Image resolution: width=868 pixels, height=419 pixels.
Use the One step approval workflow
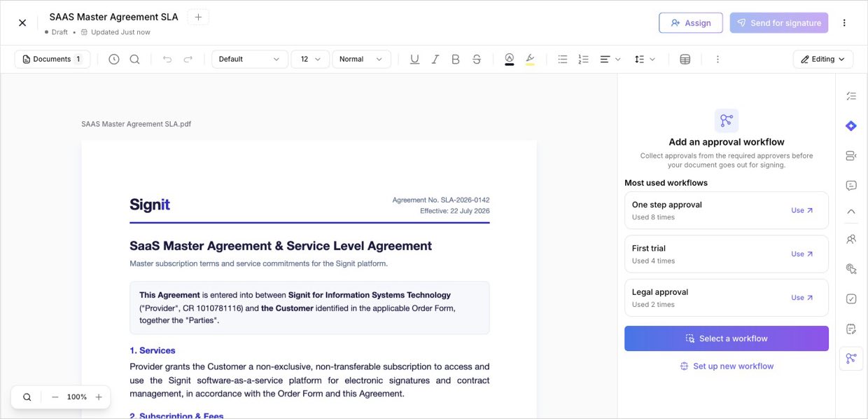[802, 210]
